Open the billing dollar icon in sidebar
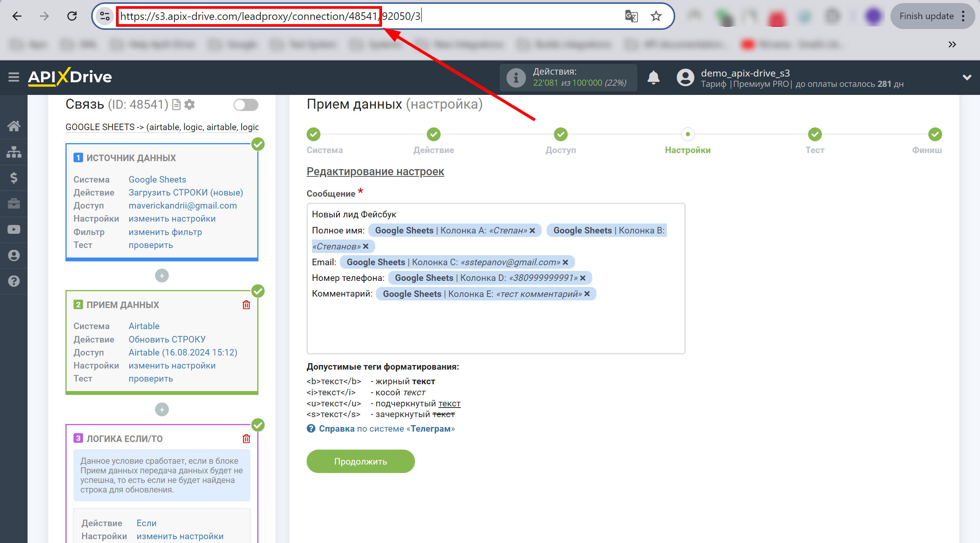The image size is (980, 543). 14,178
